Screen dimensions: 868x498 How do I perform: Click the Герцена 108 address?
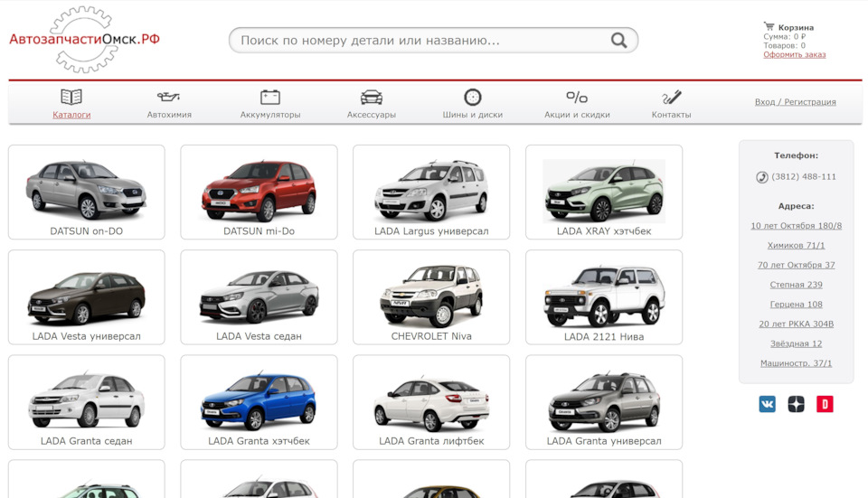click(796, 305)
